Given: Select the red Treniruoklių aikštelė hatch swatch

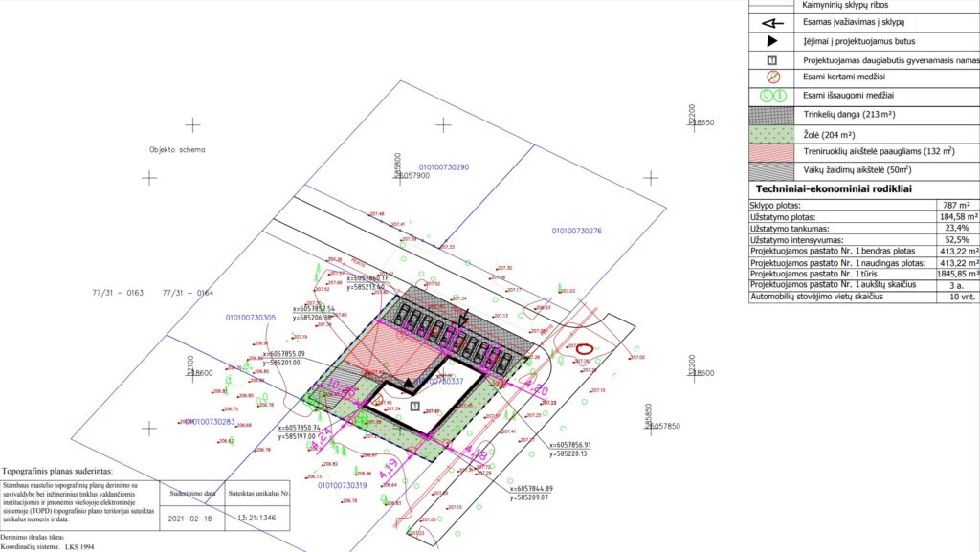Looking at the screenshot, I should point(769,152).
